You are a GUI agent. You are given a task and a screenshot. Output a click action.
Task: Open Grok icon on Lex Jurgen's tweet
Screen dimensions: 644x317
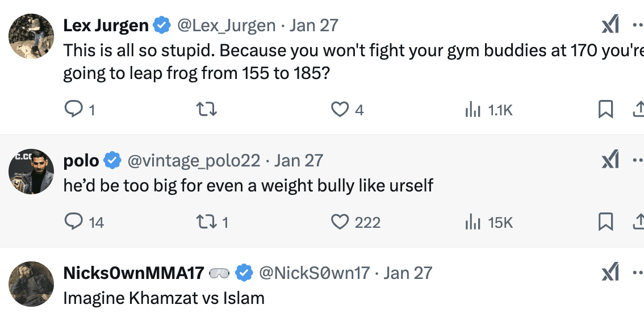(610, 26)
